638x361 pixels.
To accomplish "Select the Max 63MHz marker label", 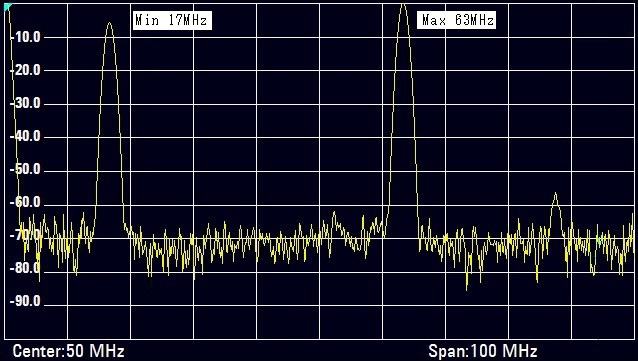I will (457, 20).
